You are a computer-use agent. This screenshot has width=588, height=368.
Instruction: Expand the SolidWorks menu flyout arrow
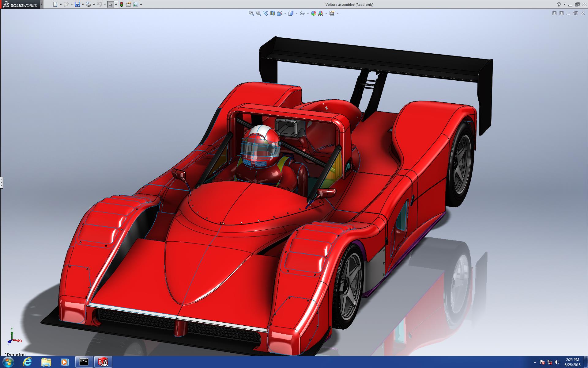(42, 4)
